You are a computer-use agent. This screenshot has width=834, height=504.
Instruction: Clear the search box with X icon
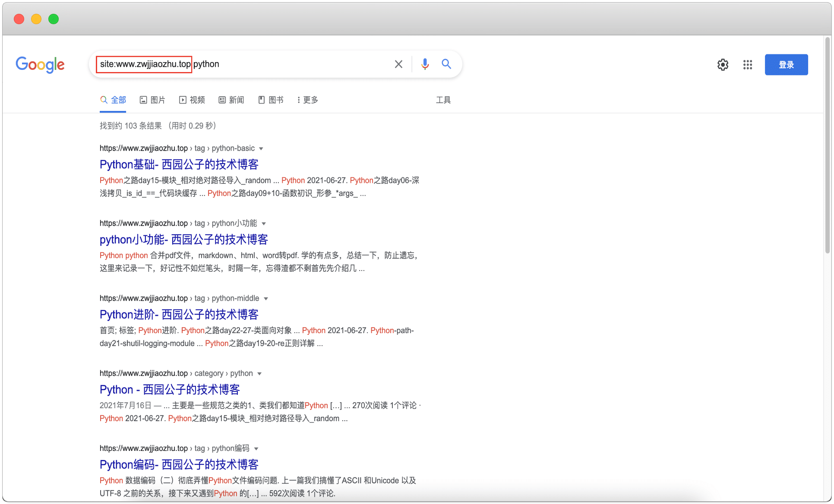click(x=398, y=64)
